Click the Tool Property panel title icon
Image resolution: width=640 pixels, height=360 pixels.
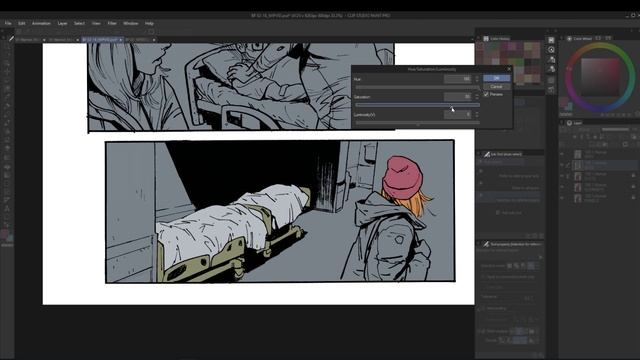tap(487, 244)
